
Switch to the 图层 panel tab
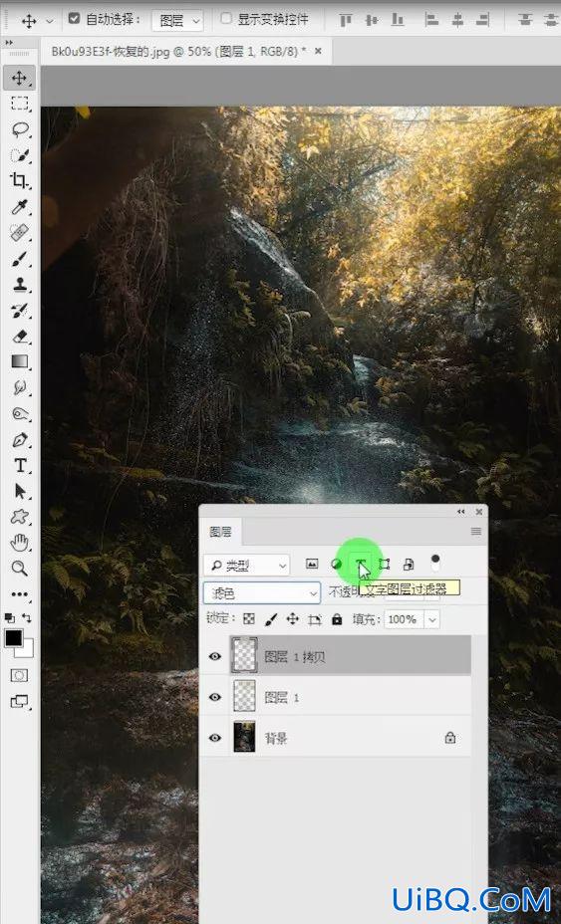click(x=220, y=532)
